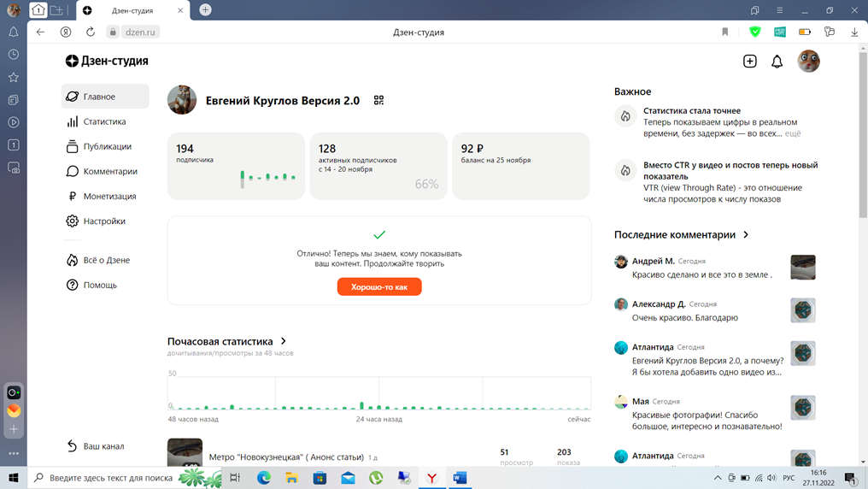Click channel avatar beside Евгений Круглов

point(182,100)
